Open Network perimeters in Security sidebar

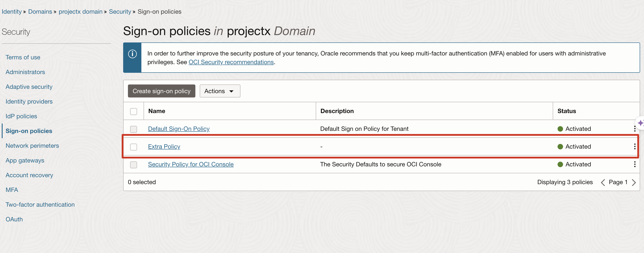(32, 146)
